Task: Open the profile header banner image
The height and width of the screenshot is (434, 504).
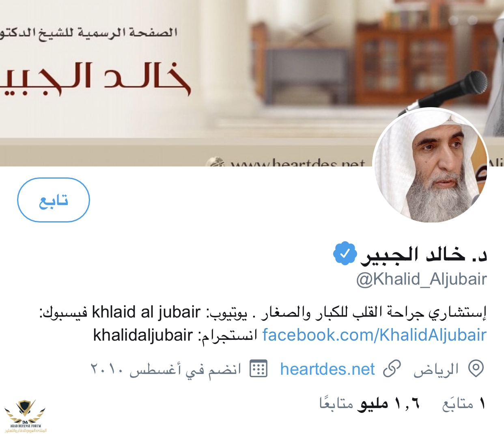Action: [x=252, y=83]
